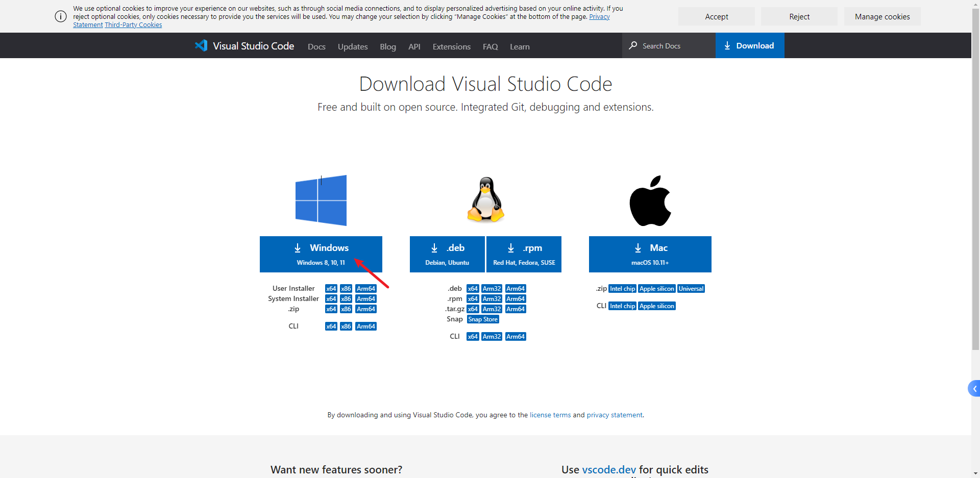Image resolution: width=980 pixels, height=478 pixels.
Task: Download the Mac build button
Action: [x=650, y=254]
